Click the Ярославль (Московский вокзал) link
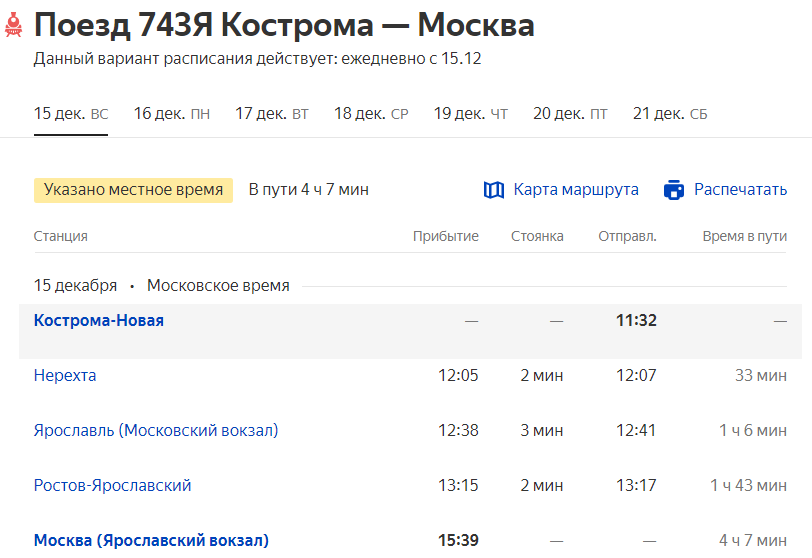This screenshot has width=812, height=558. [x=156, y=431]
